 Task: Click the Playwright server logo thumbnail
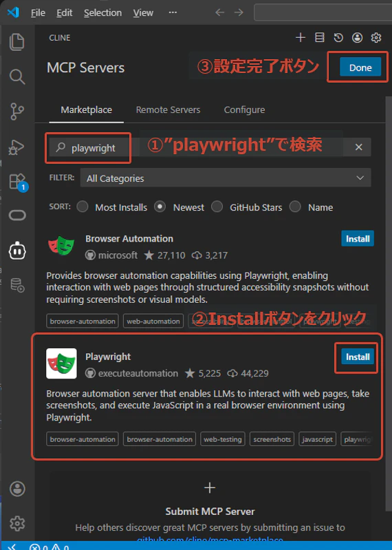[x=62, y=363]
